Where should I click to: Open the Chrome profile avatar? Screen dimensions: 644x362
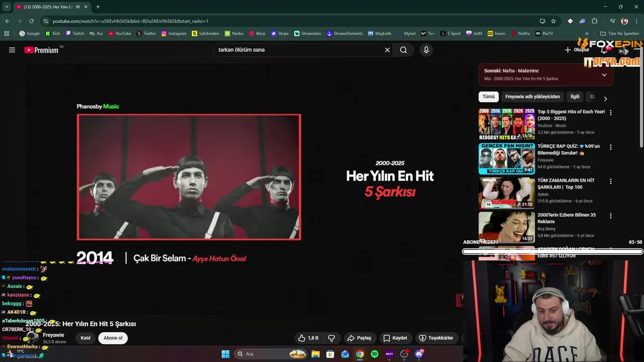coord(624,21)
